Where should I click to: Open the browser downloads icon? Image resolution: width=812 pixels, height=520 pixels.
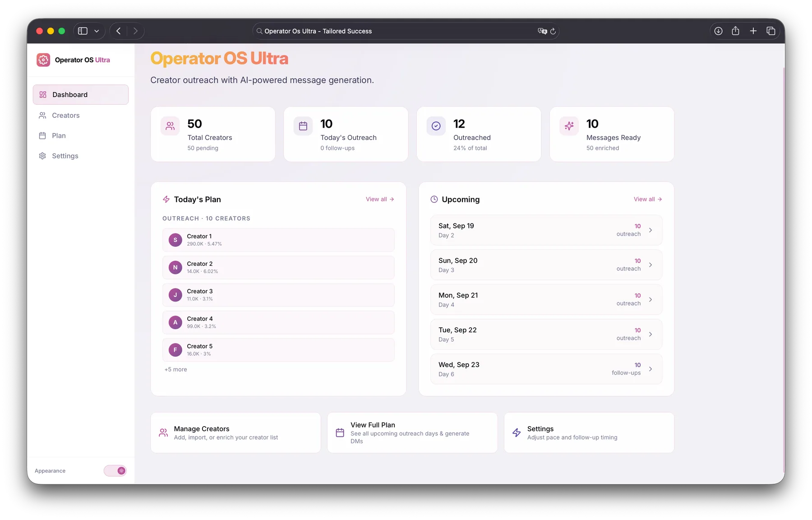(x=718, y=31)
